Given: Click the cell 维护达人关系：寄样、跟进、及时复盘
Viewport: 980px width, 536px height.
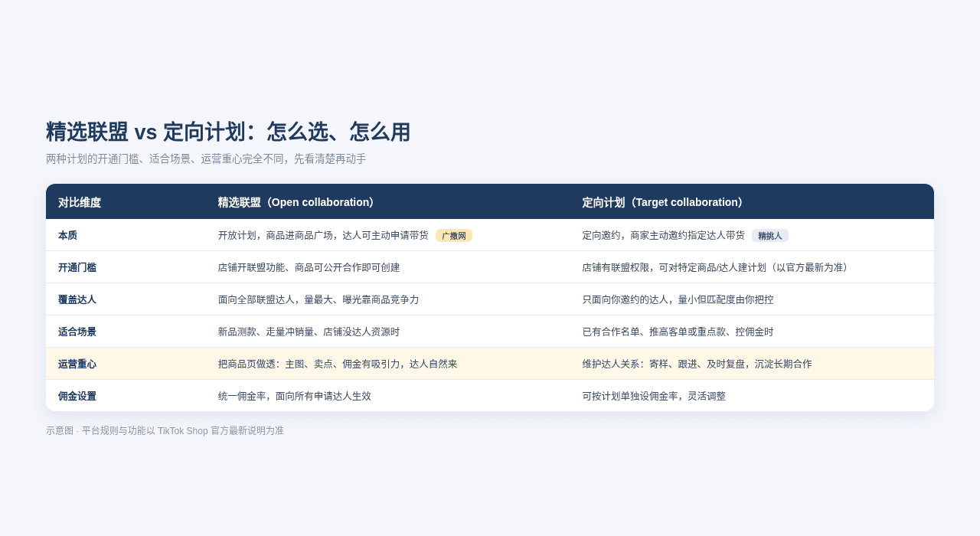Looking at the screenshot, I should point(697,364).
